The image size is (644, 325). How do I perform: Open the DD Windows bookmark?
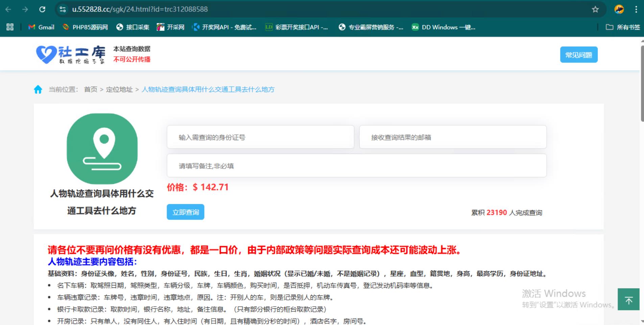[x=444, y=27]
